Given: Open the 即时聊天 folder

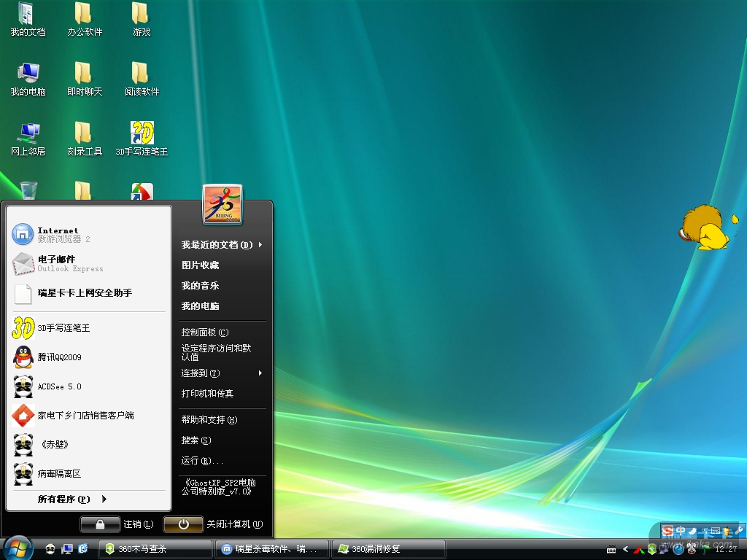Looking at the screenshot, I should (85, 79).
